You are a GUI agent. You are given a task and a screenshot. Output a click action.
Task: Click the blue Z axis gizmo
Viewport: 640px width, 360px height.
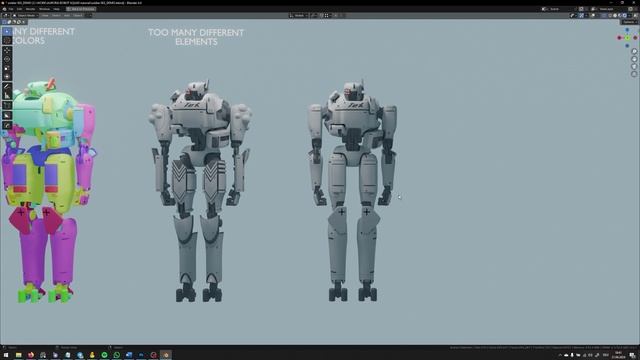[x=627, y=30]
